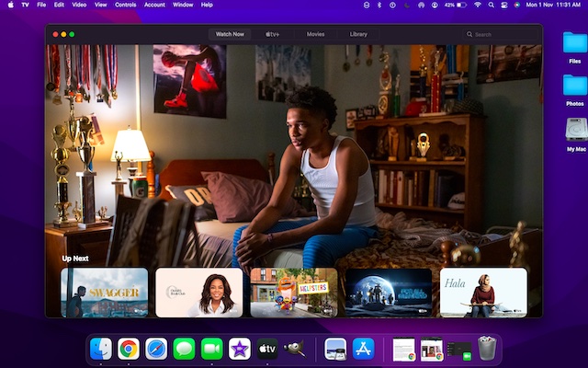Viewport: 588px width, 368px height.
Task: Open the Wi-Fi menu
Action: coord(478,5)
